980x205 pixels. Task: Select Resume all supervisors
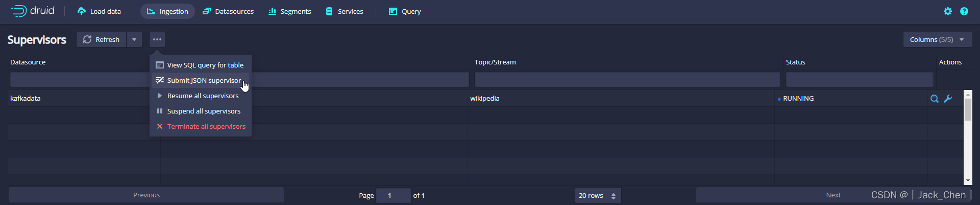pyautogui.click(x=200, y=96)
